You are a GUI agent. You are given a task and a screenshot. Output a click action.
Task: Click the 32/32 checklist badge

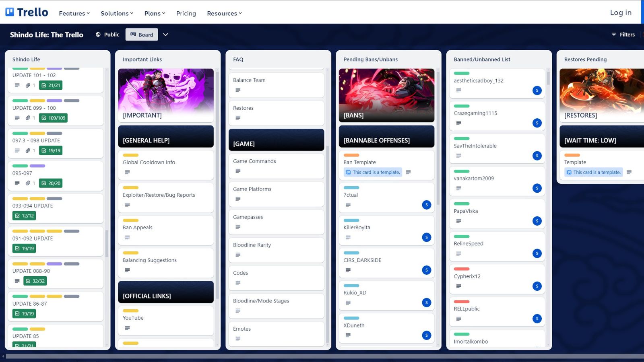click(35, 281)
